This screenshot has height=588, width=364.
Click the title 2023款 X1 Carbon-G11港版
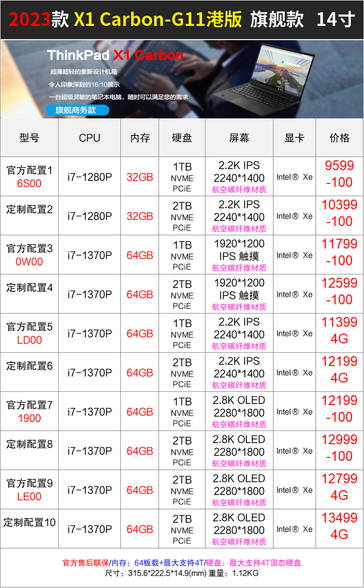point(125,20)
